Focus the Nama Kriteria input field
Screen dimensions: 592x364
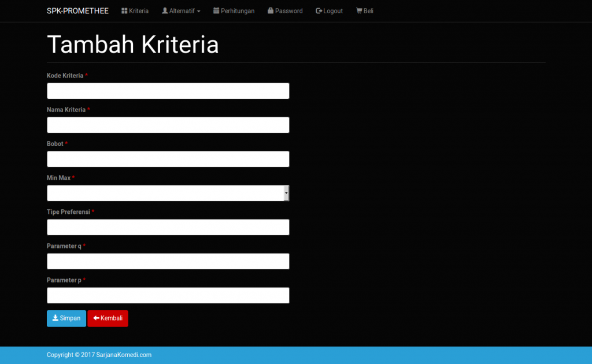point(168,125)
